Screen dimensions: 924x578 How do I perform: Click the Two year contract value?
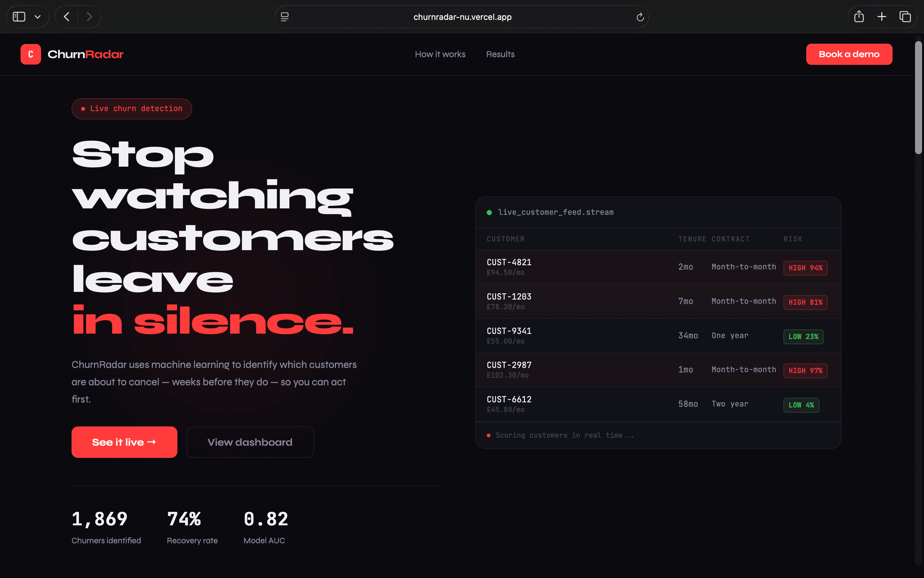[730, 404]
